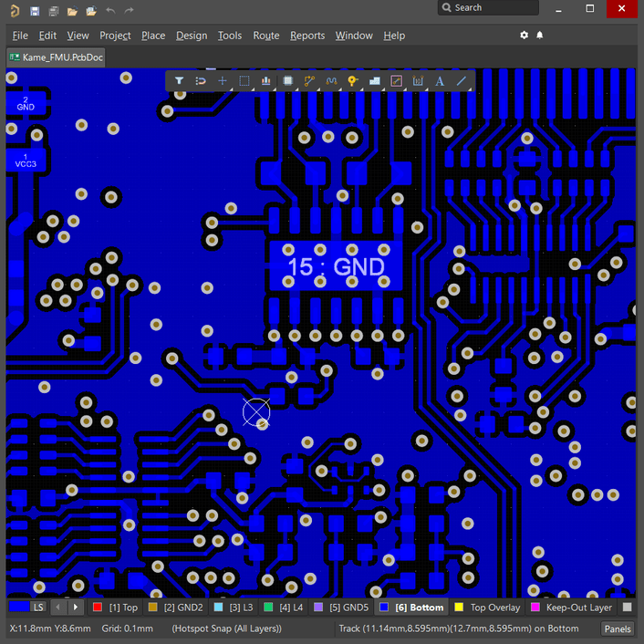Viewport: 644px width, 644px height.
Task: Switch to the [3] L3 layer tab
Action: [234, 607]
